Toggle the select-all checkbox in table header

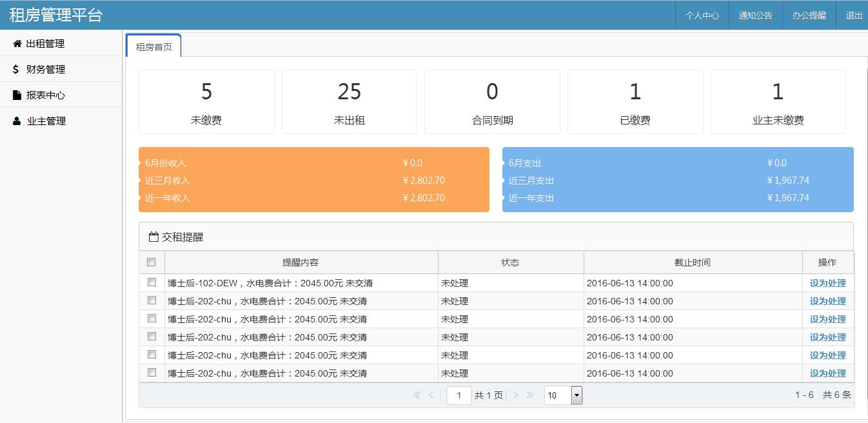pyautogui.click(x=152, y=262)
